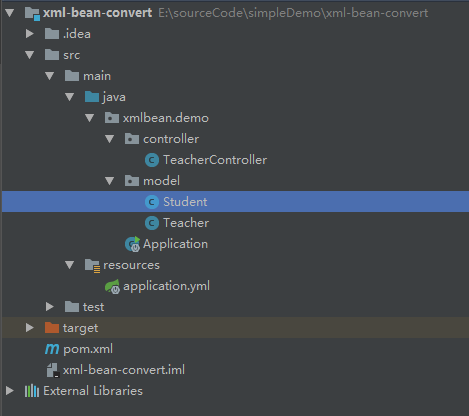Click the TeacherController class icon
Image resolution: width=469 pixels, height=416 pixels.
pyautogui.click(x=152, y=160)
